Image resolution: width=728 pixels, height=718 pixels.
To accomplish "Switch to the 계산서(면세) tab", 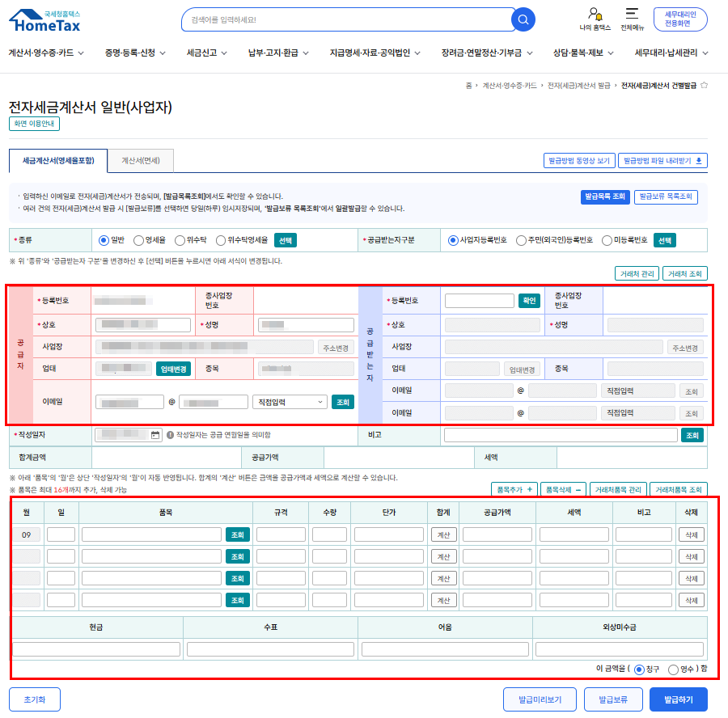I will coord(141,161).
